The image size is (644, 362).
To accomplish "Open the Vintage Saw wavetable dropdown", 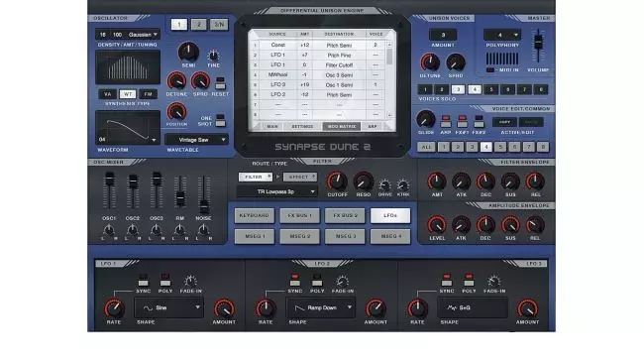I will [x=196, y=140].
